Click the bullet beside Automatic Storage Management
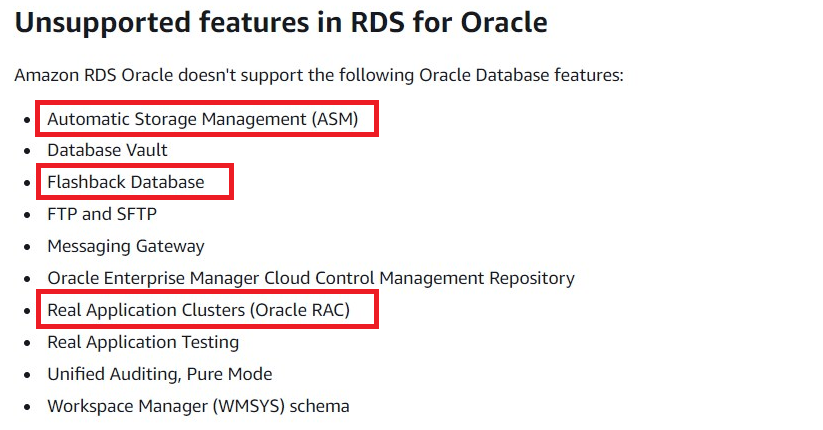This screenshot has width=823, height=430. coord(28,120)
